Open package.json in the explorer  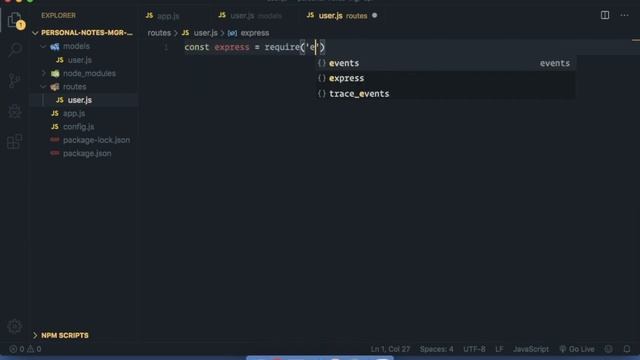pyautogui.click(x=87, y=153)
